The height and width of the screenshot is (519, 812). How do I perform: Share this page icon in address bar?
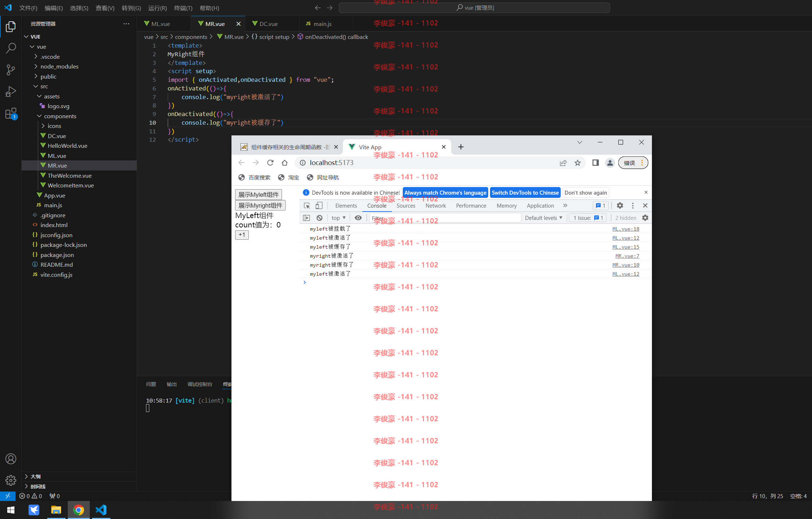click(563, 163)
